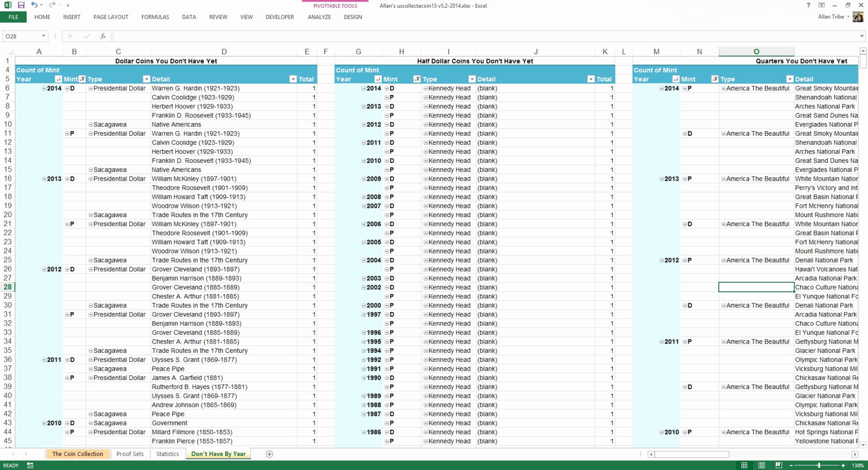Open the FILE menu
The image size is (868, 470).
[x=13, y=16]
